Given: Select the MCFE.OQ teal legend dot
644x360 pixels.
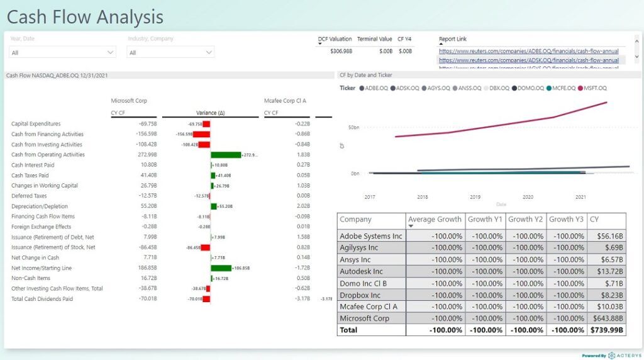Looking at the screenshot, I should point(549,88).
